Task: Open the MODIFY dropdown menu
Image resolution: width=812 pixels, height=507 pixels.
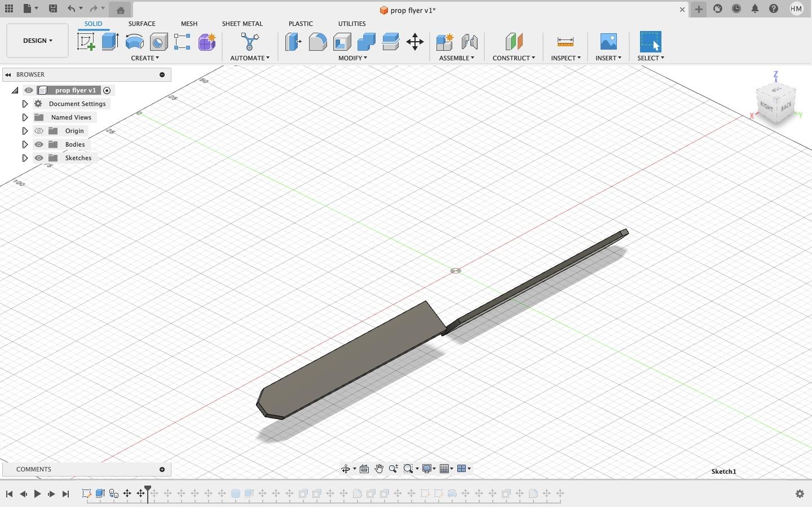Action: pos(352,58)
